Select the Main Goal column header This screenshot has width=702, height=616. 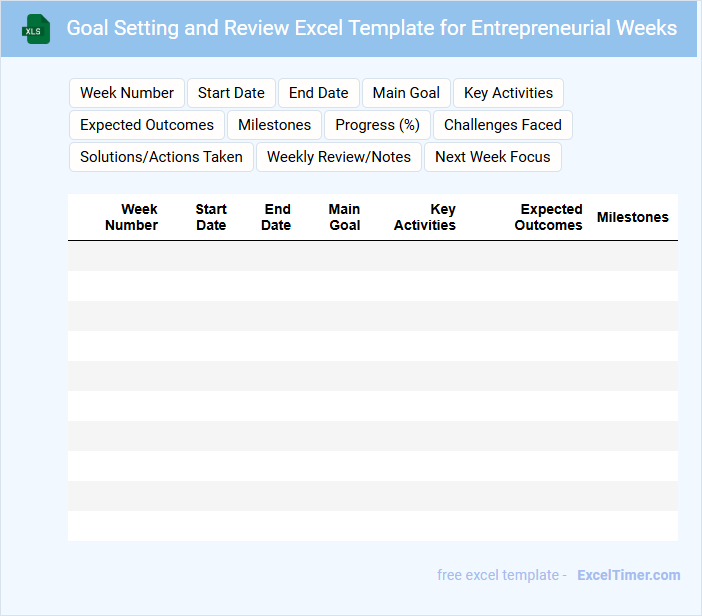(345, 217)
